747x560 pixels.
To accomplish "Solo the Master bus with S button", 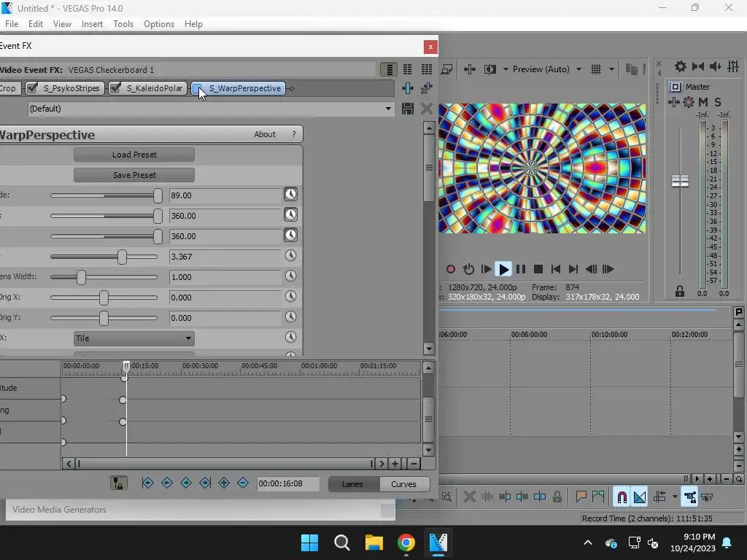I will point(718,102).
